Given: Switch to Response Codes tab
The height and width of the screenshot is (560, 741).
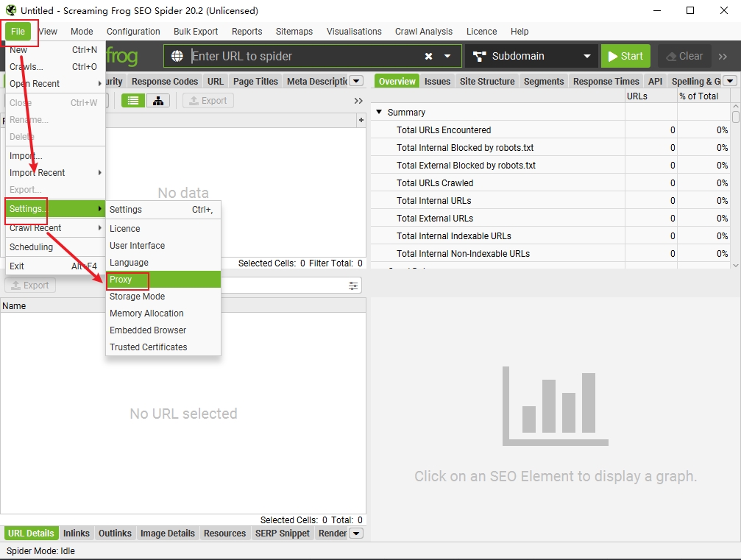Looking at the screenshot, I should (165, 82).
